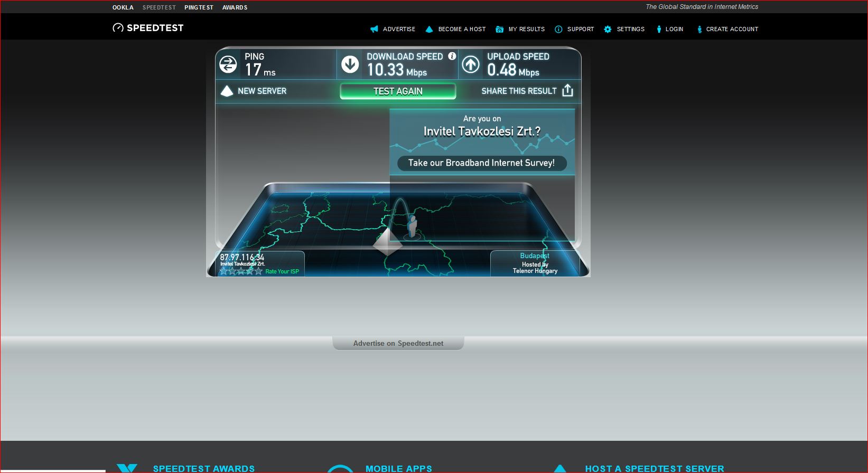Click the Rate Your ISP link
The image size is (868, 473).
[282, 271]
